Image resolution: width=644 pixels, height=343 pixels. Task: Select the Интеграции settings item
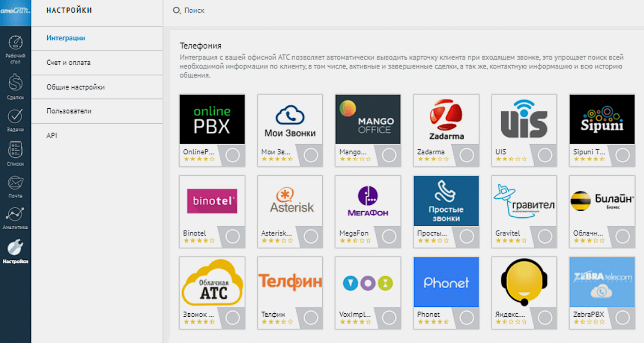click(97, 38)
